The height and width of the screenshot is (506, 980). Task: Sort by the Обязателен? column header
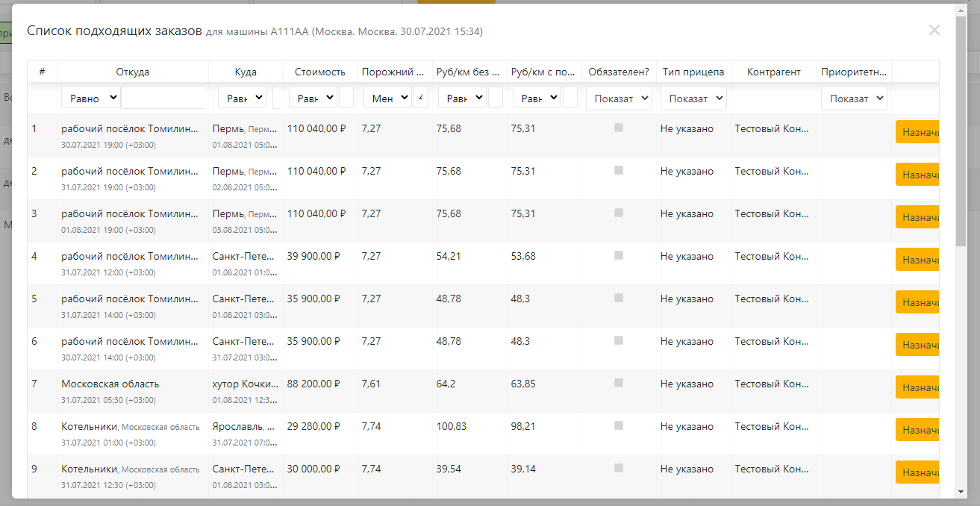(x=619, y=72)
